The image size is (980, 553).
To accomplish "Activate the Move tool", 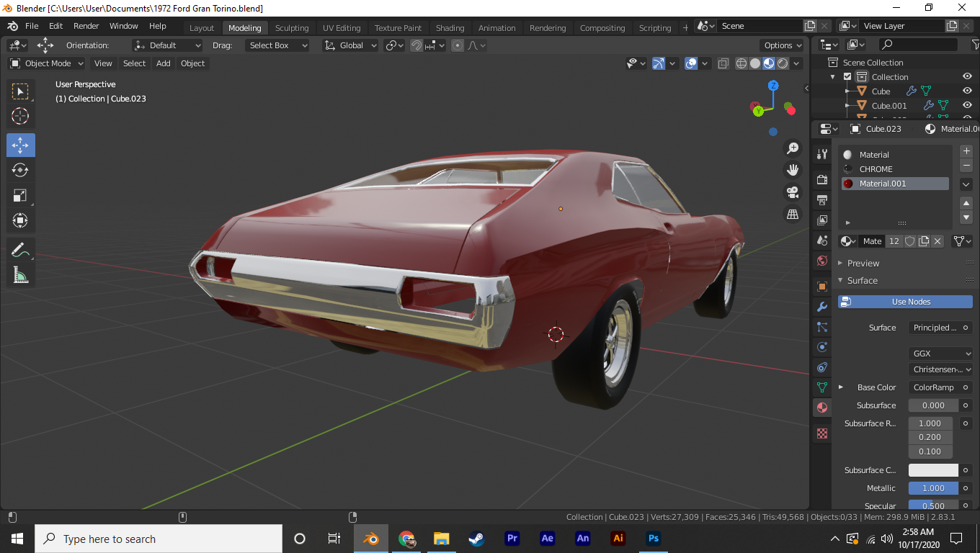I will tap(21, 145).
